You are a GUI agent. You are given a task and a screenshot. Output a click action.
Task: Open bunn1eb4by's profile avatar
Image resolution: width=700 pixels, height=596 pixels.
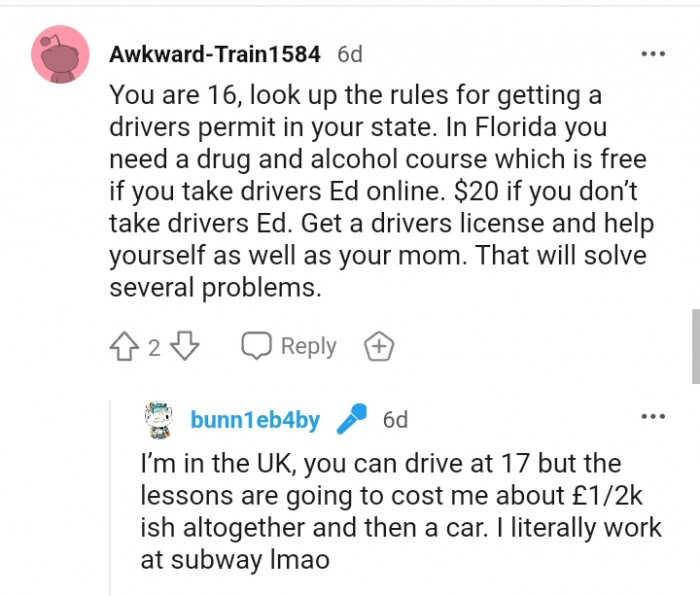[x=162, y=420]
